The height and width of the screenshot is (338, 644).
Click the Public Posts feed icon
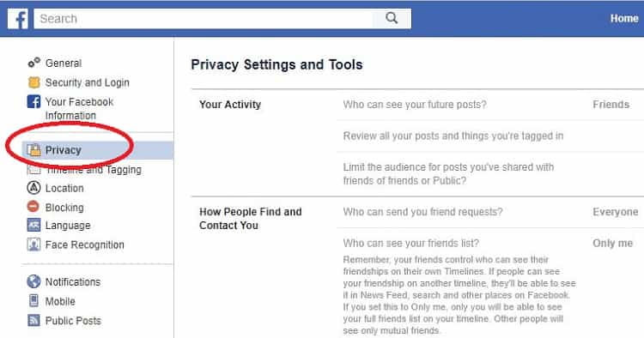pos(33,320)
